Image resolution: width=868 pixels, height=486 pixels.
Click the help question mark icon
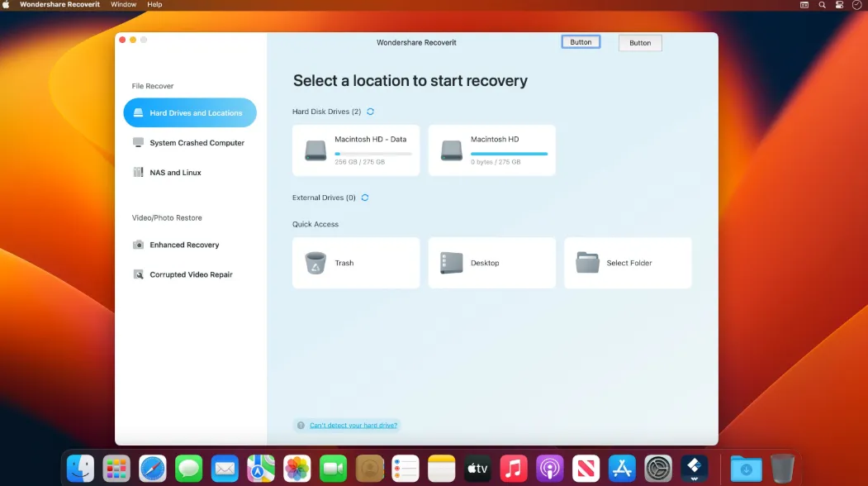point(301,425)
